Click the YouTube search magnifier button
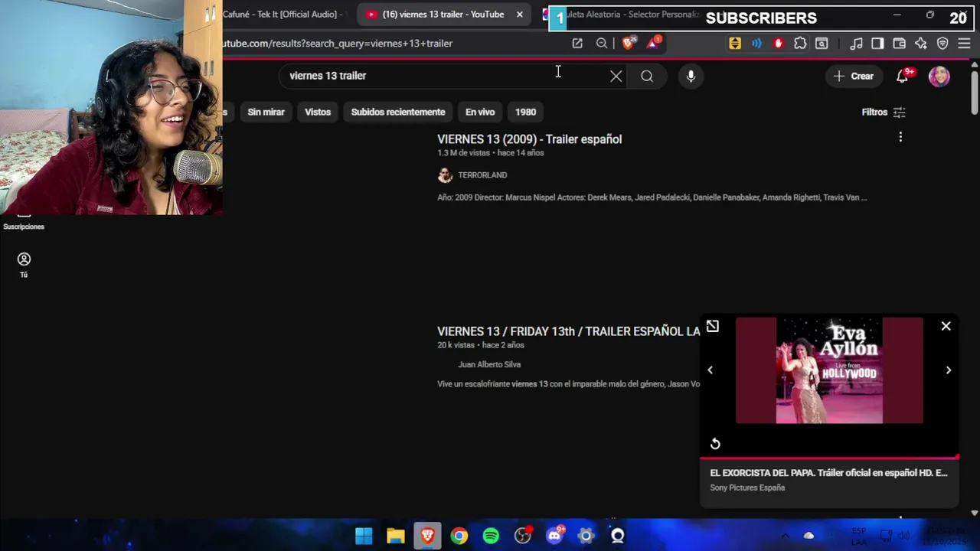 pos(647,76)
